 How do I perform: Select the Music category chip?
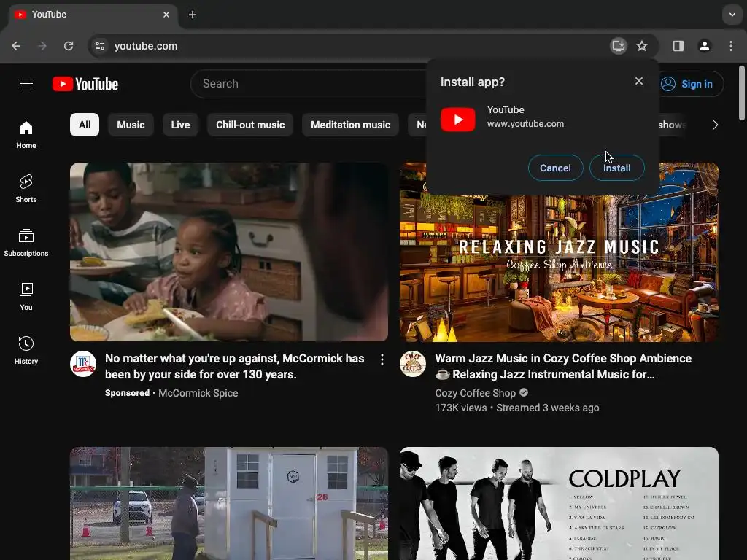pyautogui.click(x=131, y=125)
